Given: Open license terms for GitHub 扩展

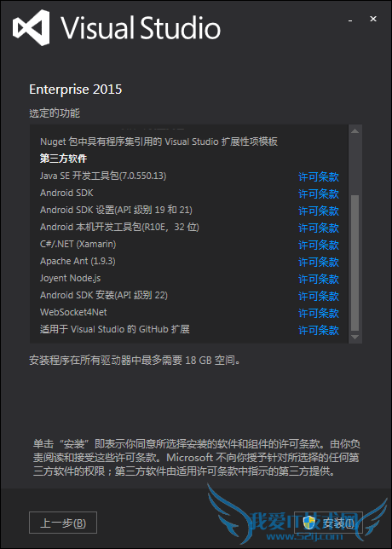Looking at the screenshot, I should coord(319,330).
